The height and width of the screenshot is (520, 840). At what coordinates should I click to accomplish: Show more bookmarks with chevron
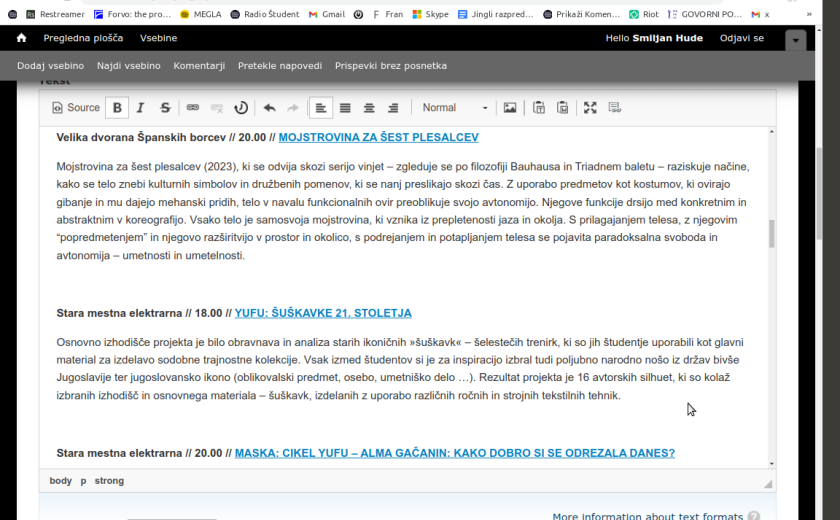[x=809, y=14]
